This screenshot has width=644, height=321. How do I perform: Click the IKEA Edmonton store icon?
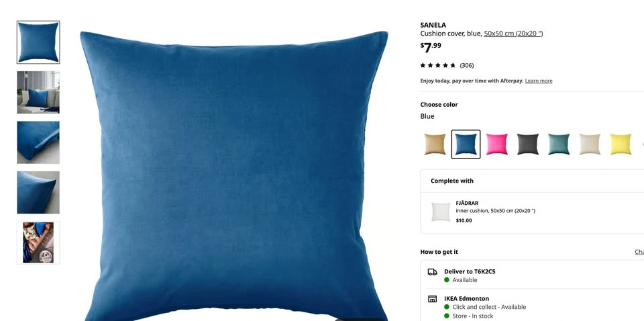pos(432,299)
